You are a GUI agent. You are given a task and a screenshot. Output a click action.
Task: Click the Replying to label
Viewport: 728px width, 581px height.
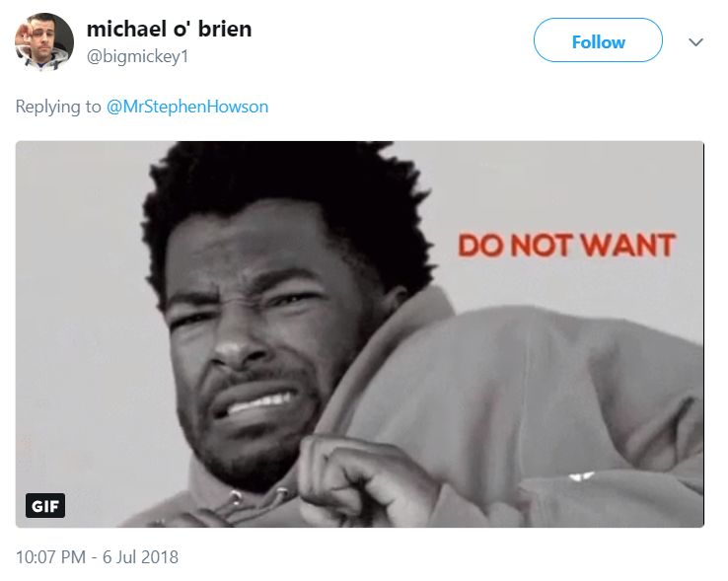coord(58,107)
